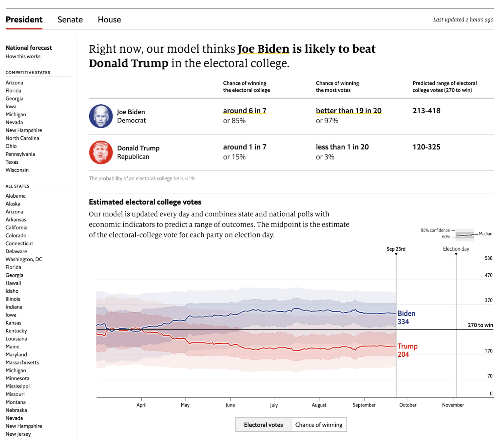
Task: Click the Biden 334 chart label
Action: click(x=406, y=317)
